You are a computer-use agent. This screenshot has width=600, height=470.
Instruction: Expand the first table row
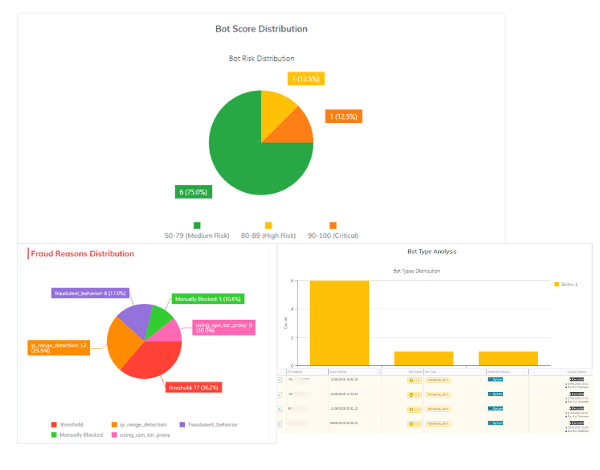click(281, 381)
